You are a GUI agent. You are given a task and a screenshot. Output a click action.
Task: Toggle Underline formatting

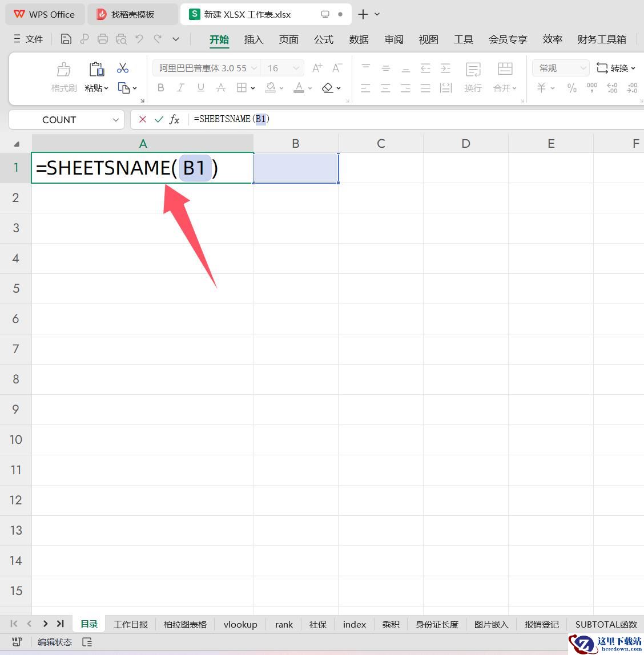(x=200, y=88)
